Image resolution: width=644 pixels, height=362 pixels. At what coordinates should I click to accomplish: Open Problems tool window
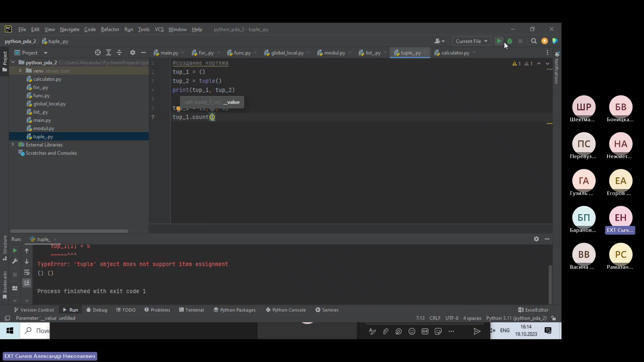click(157, 310)
